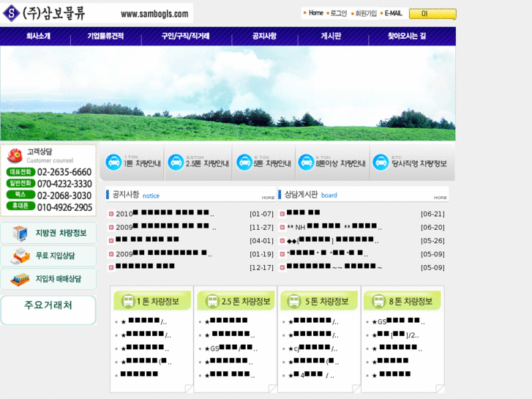Click the green bus icon for 8톤 차량정보
Image resolution: width=532 pixels, height=399 pixels.
click(x=378, y=301)
